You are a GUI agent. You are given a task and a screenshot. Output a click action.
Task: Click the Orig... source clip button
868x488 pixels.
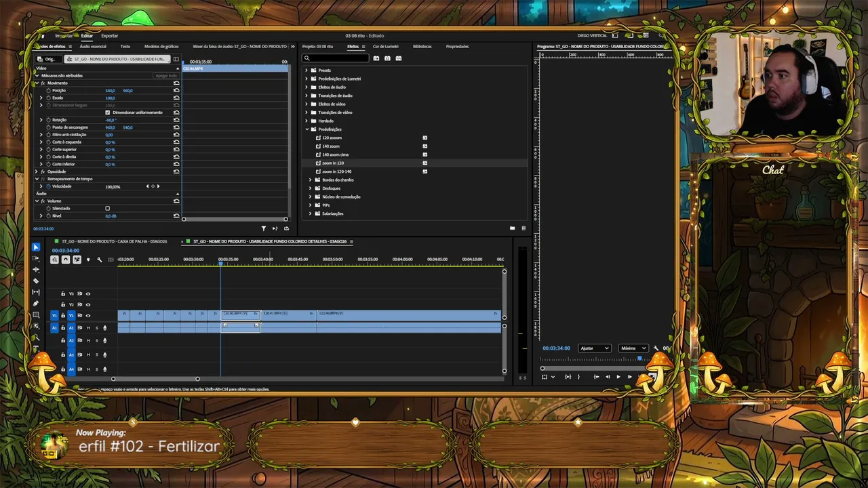(47, 59)
